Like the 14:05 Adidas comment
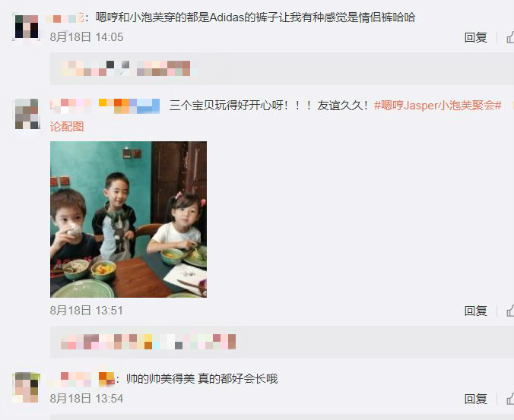 (510, 37)
